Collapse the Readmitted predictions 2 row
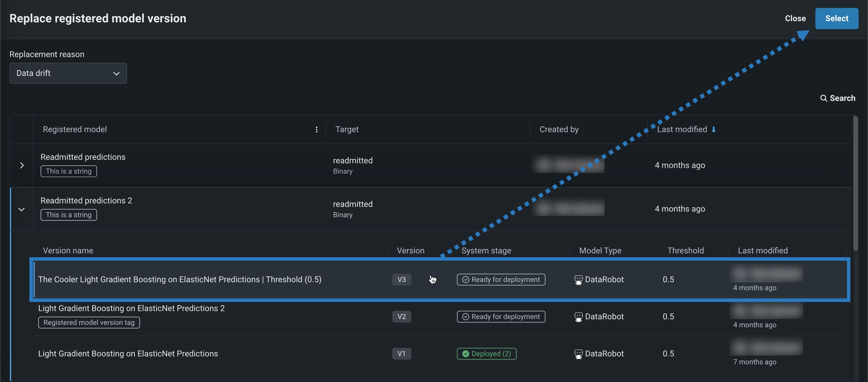The height and width of the screenshot is (382, 868). click(21, 209)
